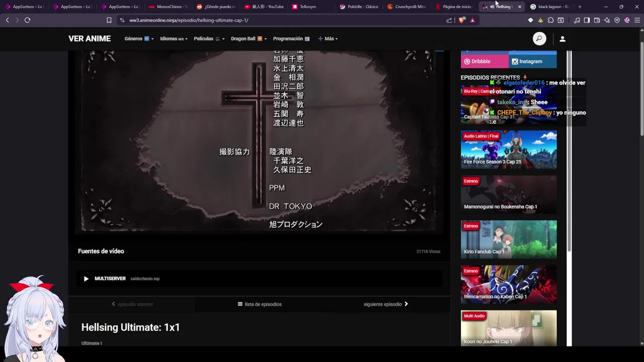644x362 pixels.
Task: Close the Hellsing tab
Action: coord(520,7)
